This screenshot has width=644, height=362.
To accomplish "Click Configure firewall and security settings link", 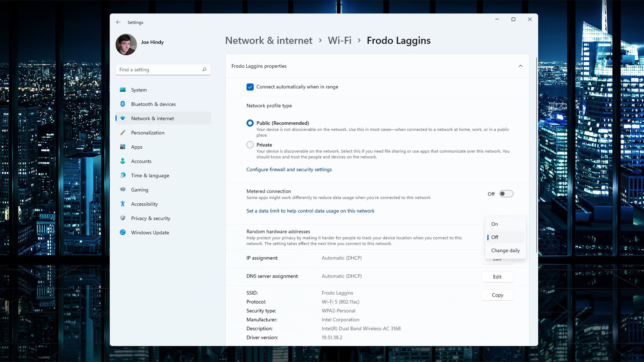I will tap(289, 169).
